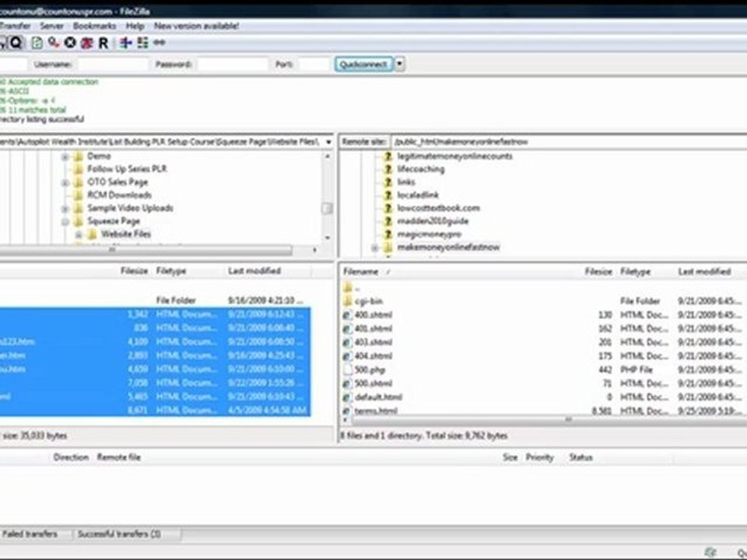Select madden2010guide remote folder

point(433,222)
